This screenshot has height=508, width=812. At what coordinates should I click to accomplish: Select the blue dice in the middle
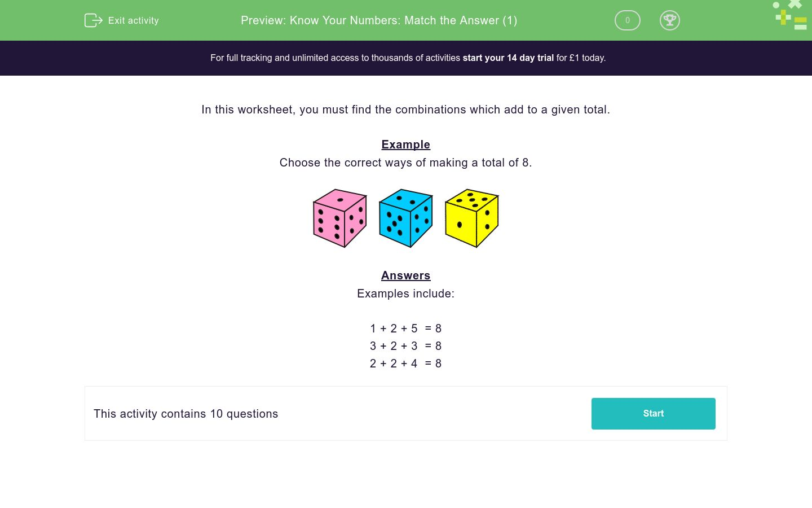[405, 218]
